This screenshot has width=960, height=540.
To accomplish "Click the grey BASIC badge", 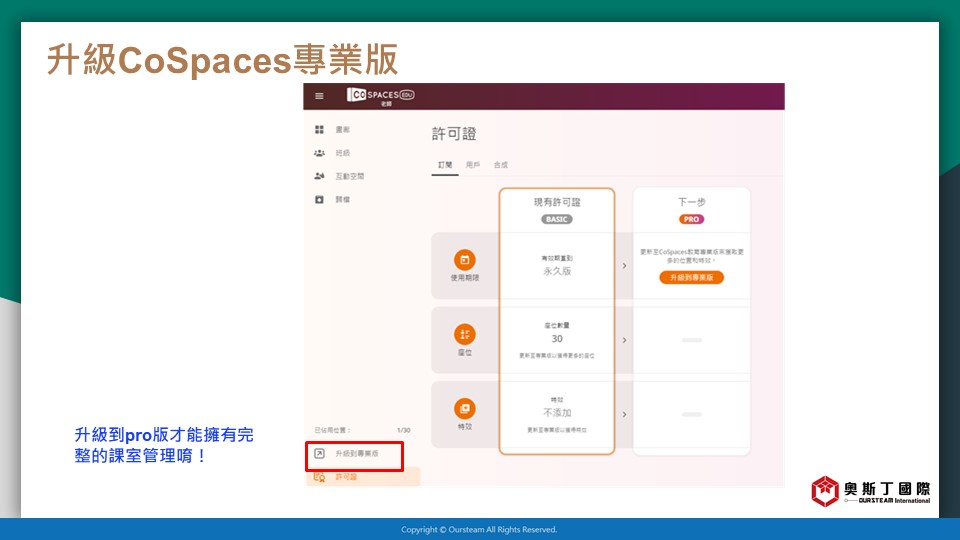I will point(557,219).
